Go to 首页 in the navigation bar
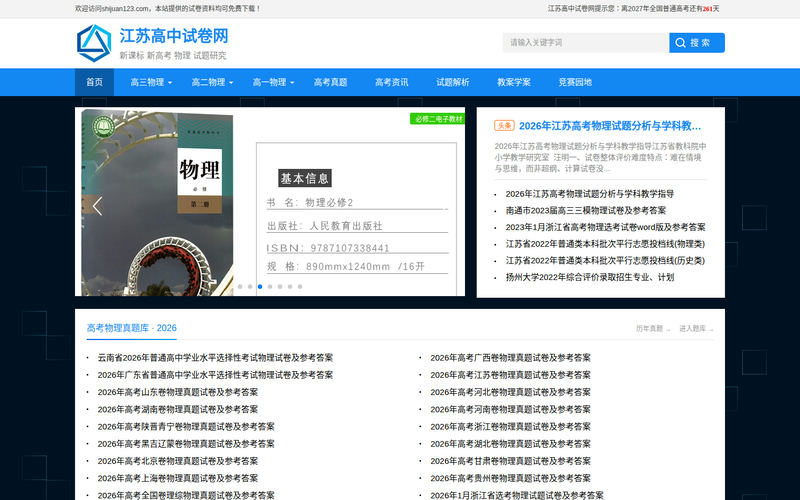Screen dimensions: 800x500 click(x=94, y=82)
